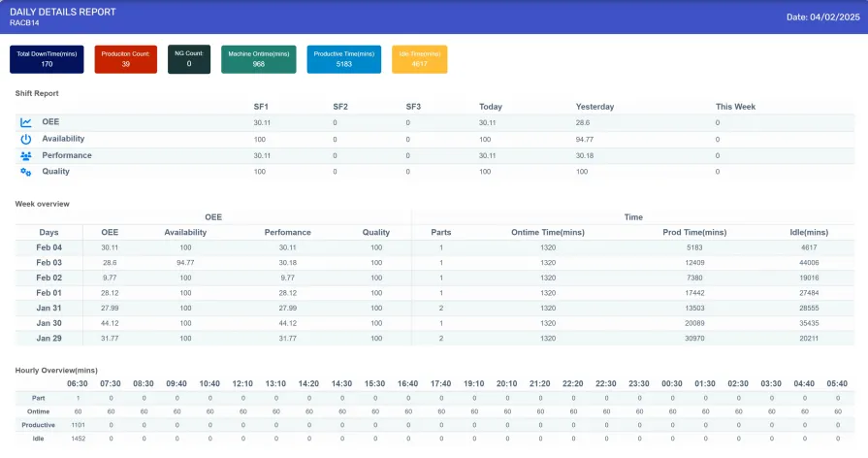
Task: Click the Productive row label in Hourly Overview
Action: click(39, 425)
